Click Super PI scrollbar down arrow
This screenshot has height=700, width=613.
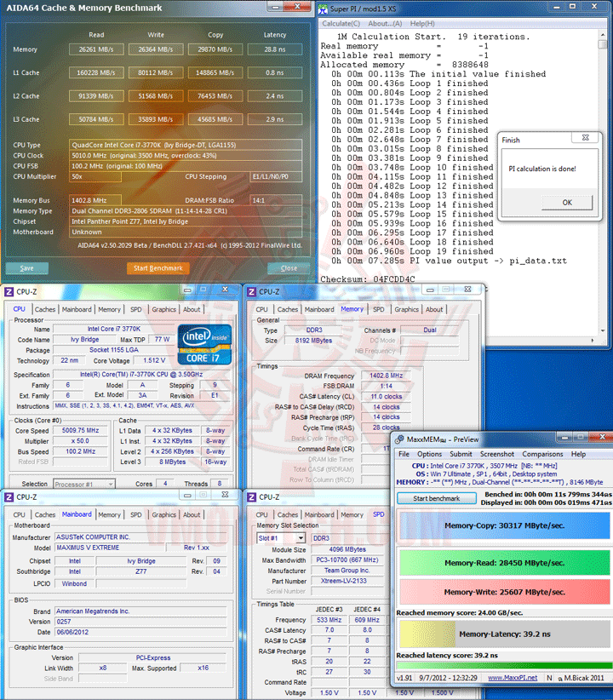(603, 330)
